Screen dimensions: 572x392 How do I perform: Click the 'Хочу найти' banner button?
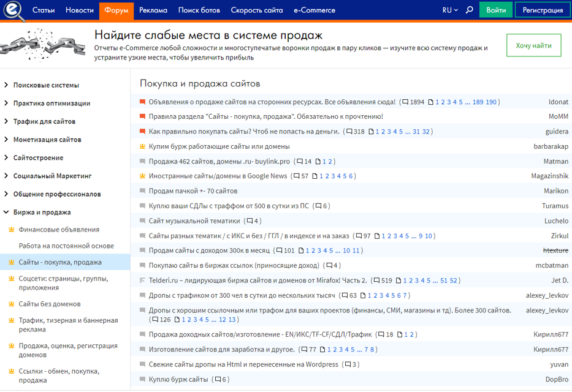click(534, 45)
